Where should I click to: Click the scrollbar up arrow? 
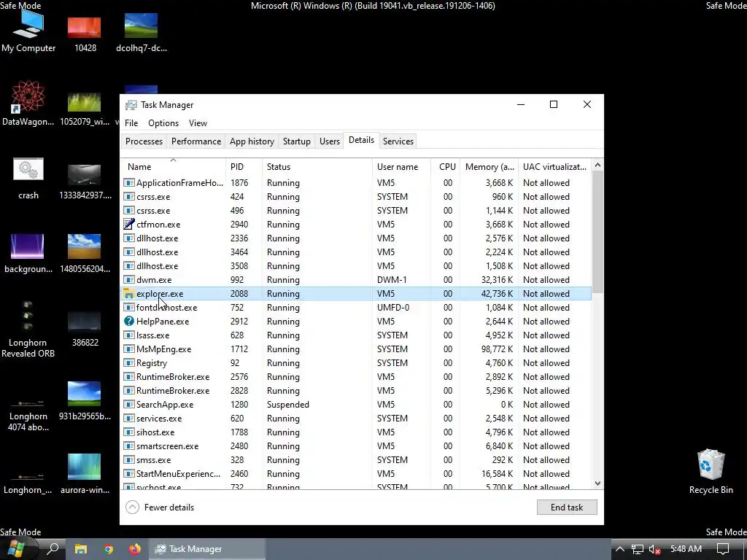click(597, 166)
